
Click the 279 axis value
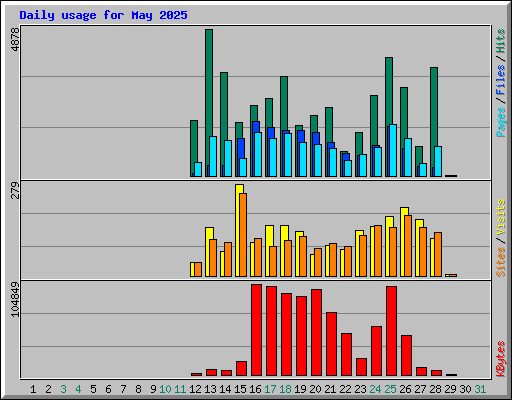15,190
